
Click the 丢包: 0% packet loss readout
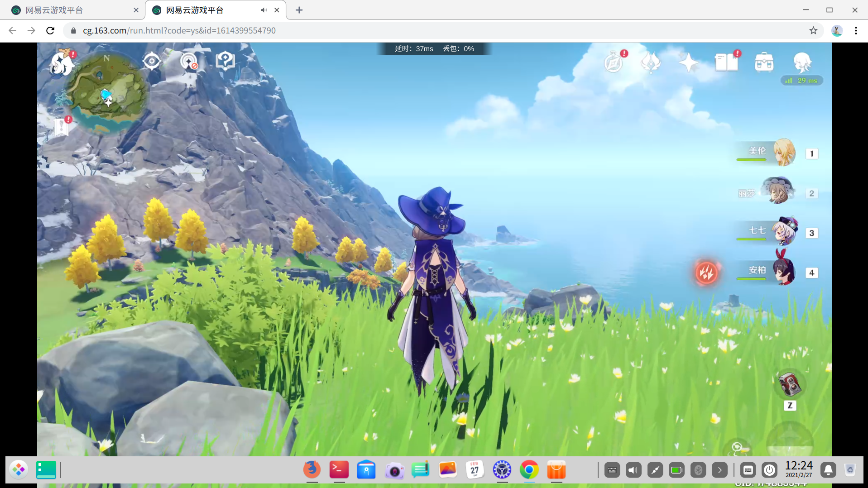[x=458, y=49]
